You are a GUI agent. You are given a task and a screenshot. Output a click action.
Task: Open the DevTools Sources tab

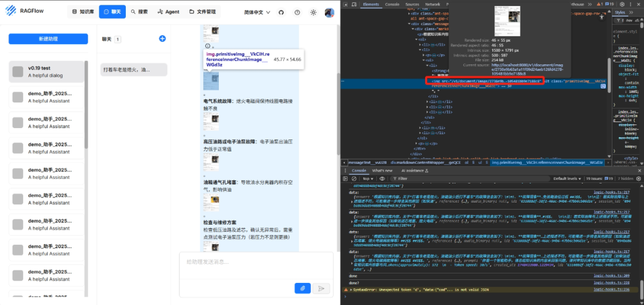click(412, 4)
